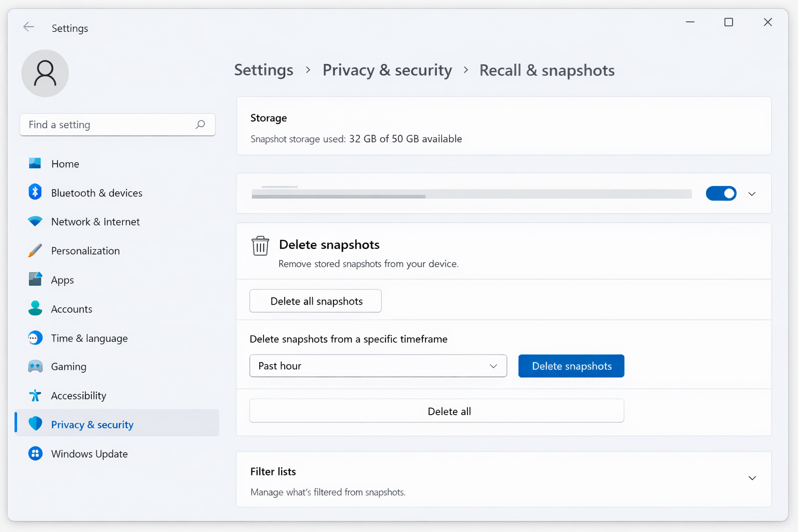Click the Filter lists heading

tap(273, 472)
